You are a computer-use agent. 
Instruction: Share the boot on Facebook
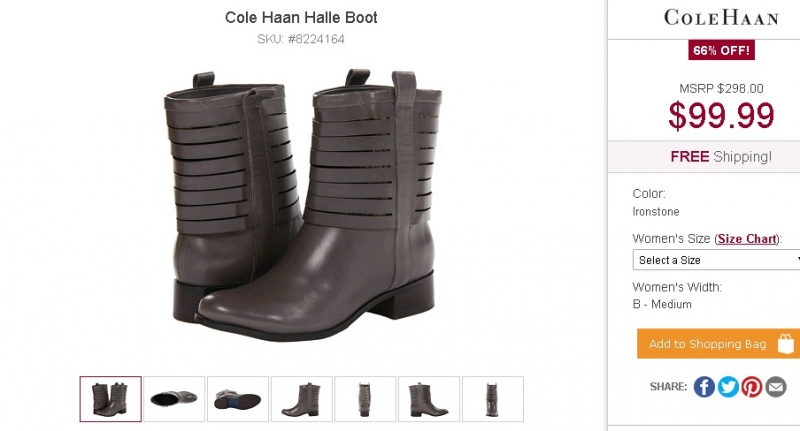tap(704, 387)
